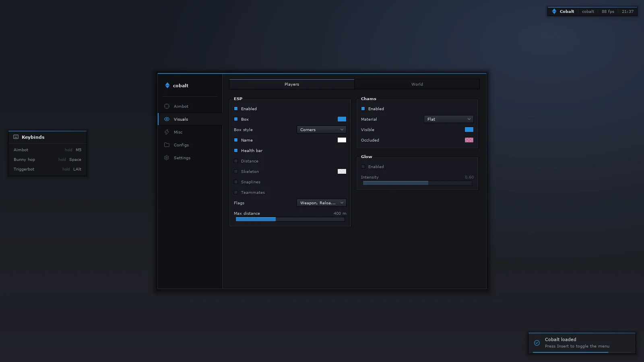Click the Cobalt diamond icon in the watermark bar

click(554, 11)
